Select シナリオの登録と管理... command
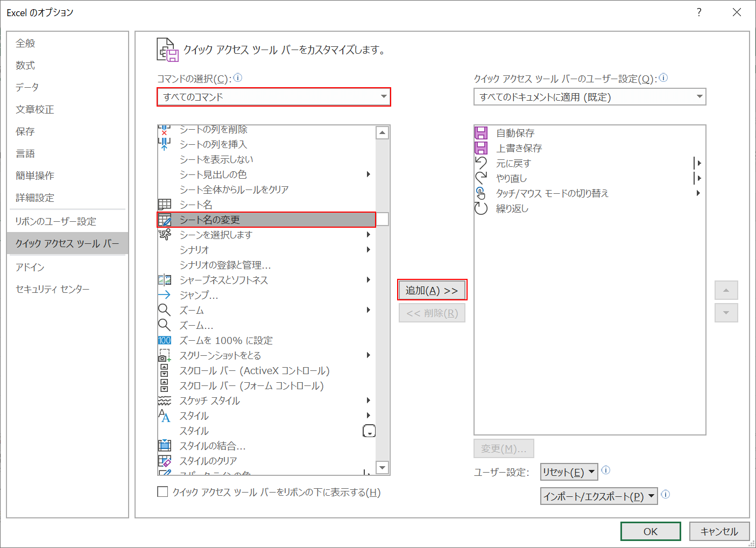 click(x=267, y=265)
